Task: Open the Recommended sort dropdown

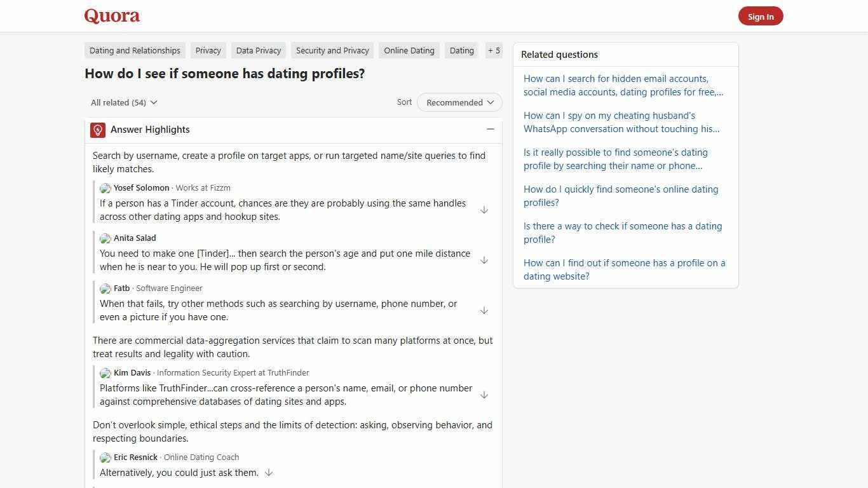Action: (459, 102)
